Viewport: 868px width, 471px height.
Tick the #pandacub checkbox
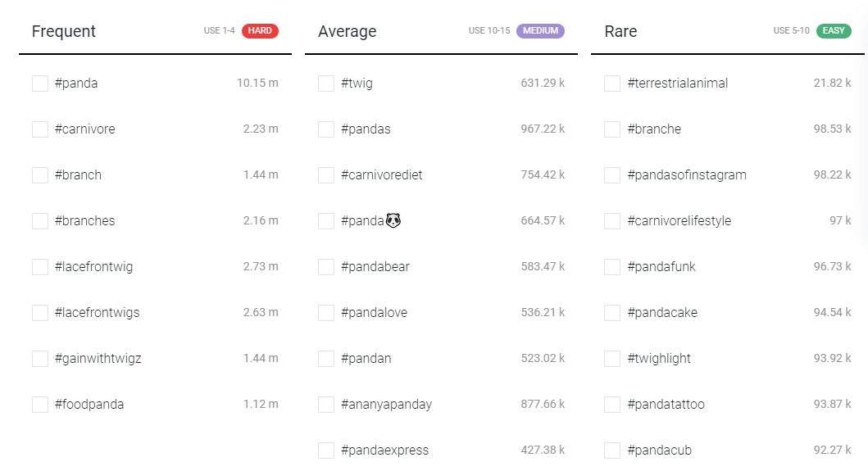[x=611, y=451]
